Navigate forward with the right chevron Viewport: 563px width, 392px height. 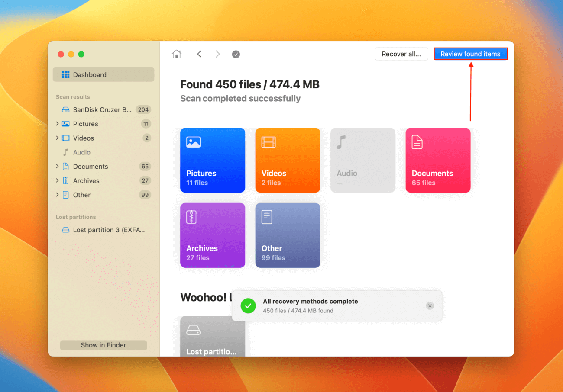pyautogui.click(x=217, y=54)
